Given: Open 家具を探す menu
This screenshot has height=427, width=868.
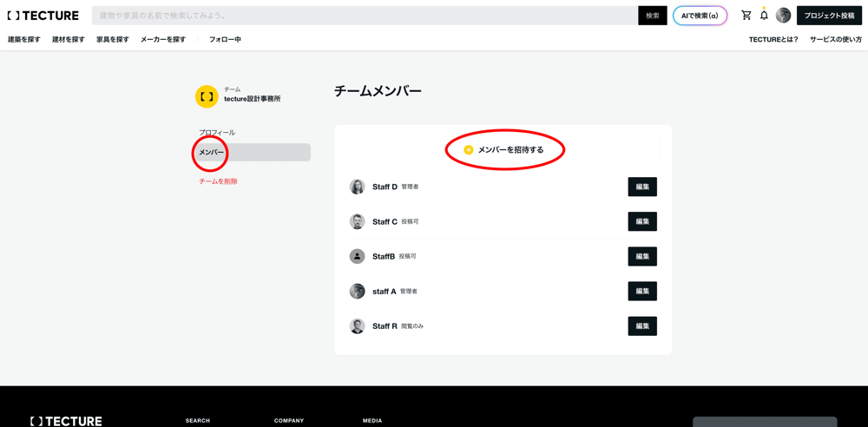Looking at the screenshot, I should tap(113, 40).
